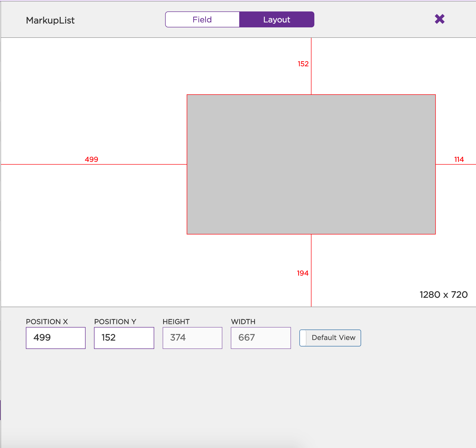Image resolution: width=476 pixels, height=448 pixels.
Task: Click the purple X close icon
Action: click(439, 19)
